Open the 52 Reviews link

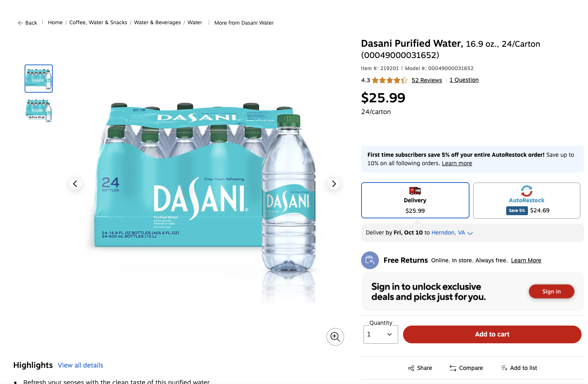click(426, 80)
